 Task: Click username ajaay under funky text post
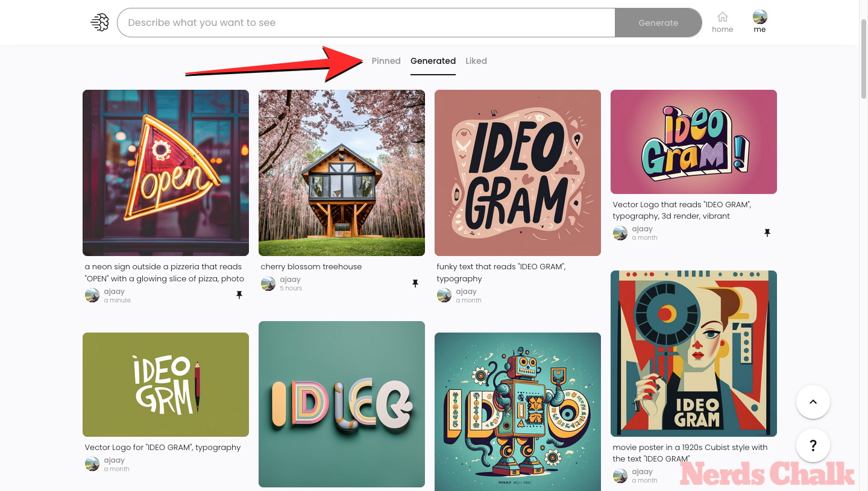point(467,292)
